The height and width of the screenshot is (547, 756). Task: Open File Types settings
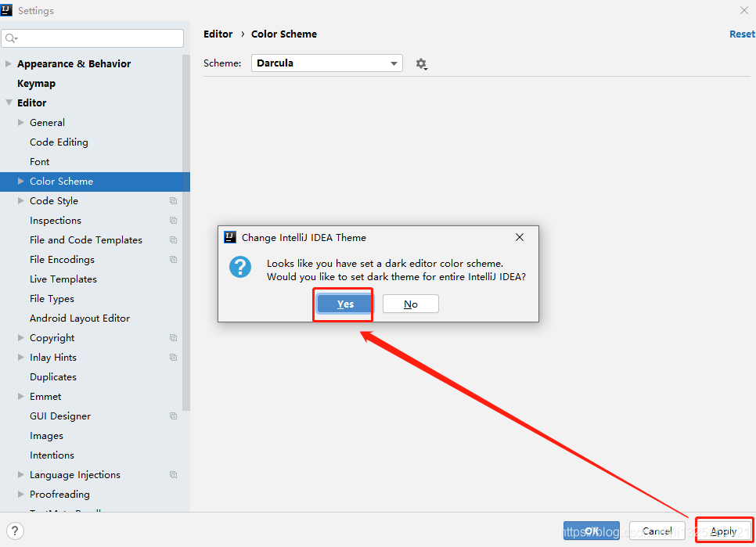tap(52, 299)
